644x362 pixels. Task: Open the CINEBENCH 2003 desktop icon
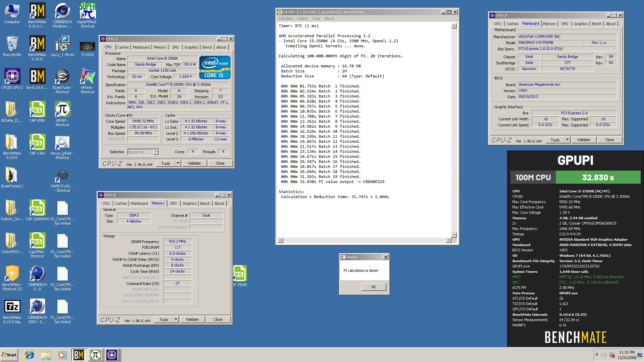(37, 311)
